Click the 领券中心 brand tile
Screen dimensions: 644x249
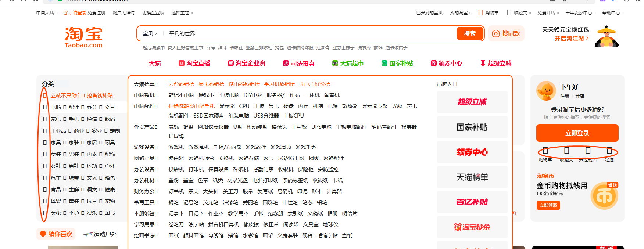(472, 152)
